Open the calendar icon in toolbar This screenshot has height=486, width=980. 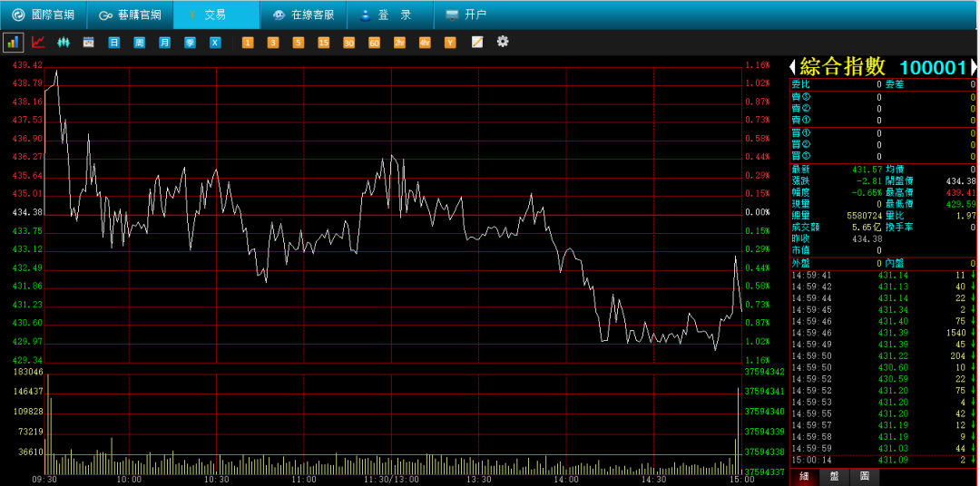[x=89, y=43]
